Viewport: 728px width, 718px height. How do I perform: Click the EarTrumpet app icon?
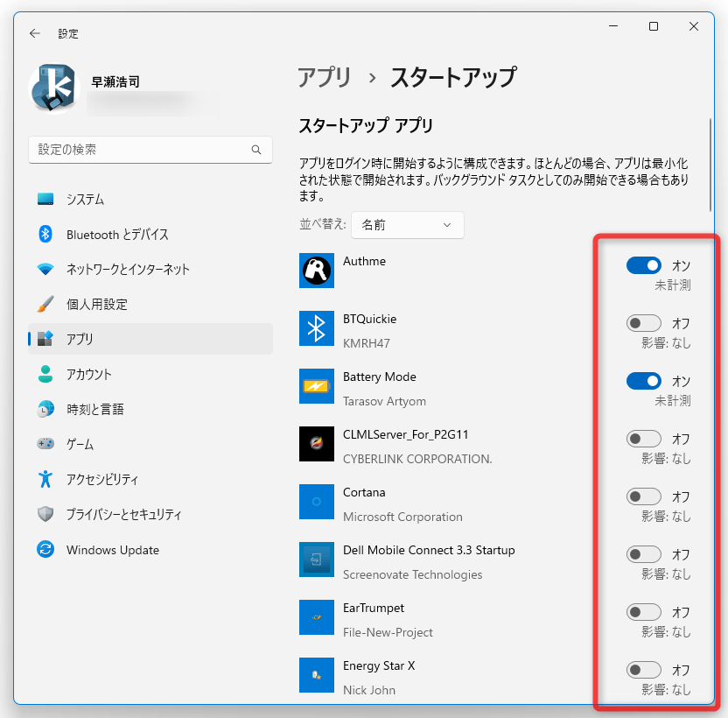click(x=317, y=617)
